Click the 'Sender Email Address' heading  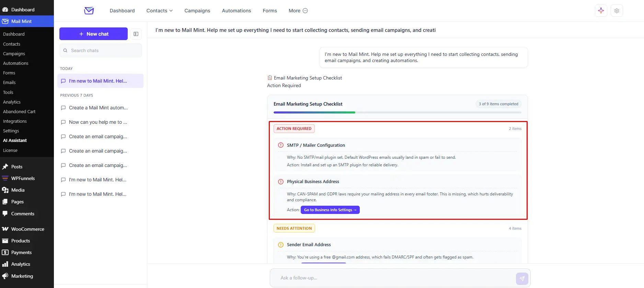(x=309, y=245)
